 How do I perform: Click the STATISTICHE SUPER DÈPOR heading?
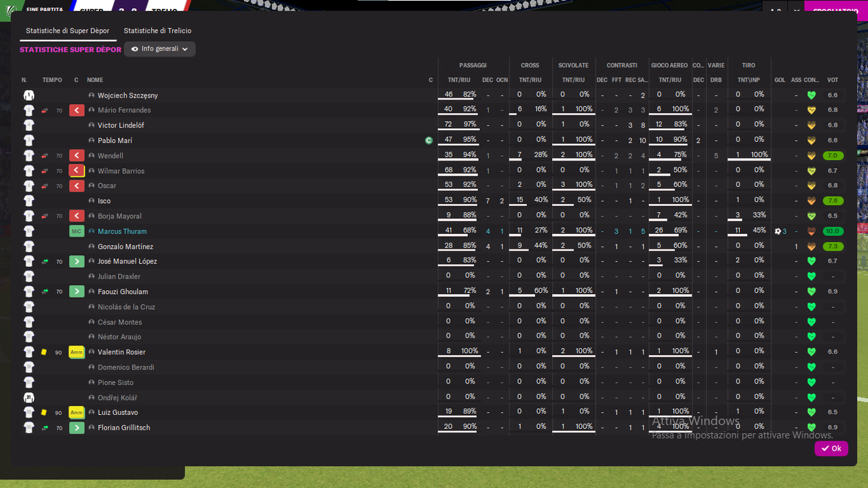click(71, 49)
